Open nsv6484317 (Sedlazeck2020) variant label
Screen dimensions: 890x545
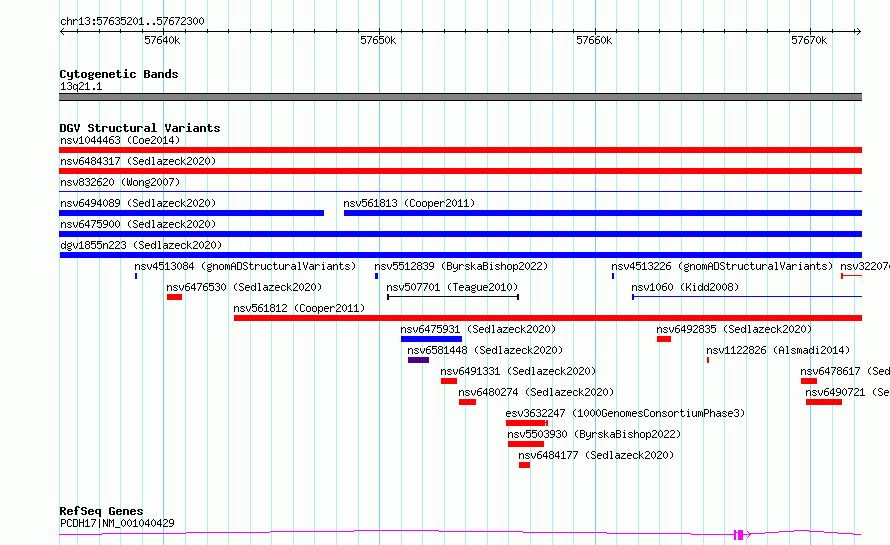(138, 161)
